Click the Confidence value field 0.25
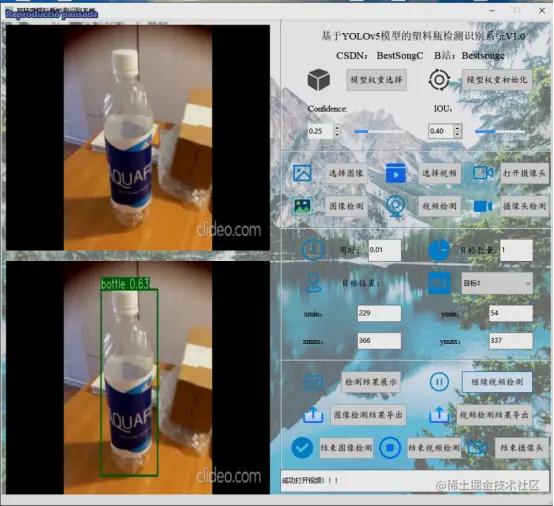This screenshot has height=506, width=554. pos(320,131)
